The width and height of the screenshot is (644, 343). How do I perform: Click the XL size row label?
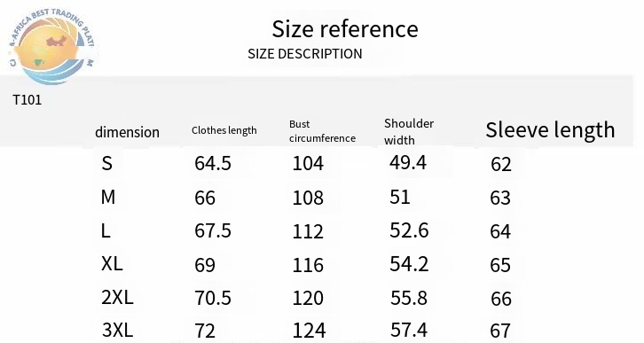coord(112,263)
